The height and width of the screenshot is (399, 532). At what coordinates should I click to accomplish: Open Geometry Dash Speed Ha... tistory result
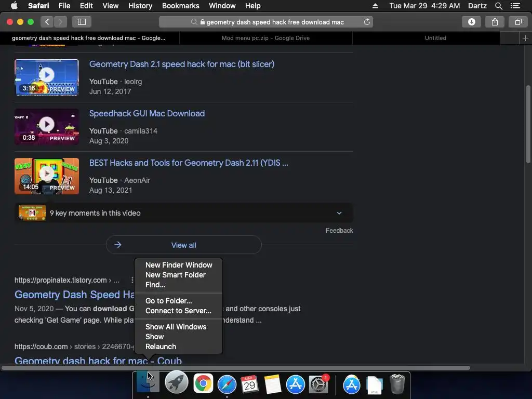(74, 295)
